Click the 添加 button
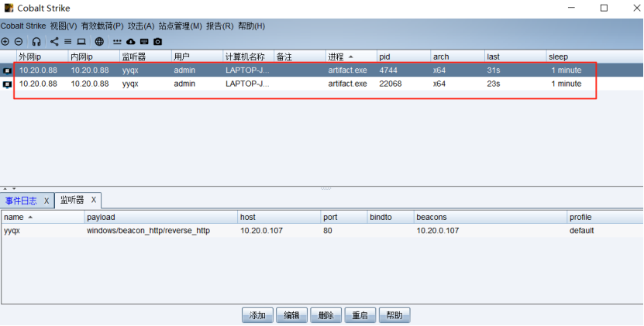Screen dimensions: 644x326 (x=257, y=315)
